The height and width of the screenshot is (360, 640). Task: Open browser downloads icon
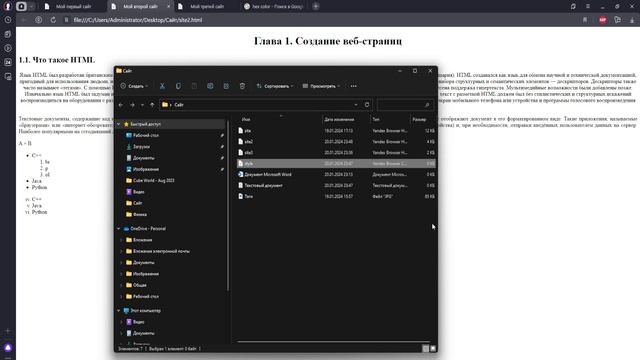632,20
